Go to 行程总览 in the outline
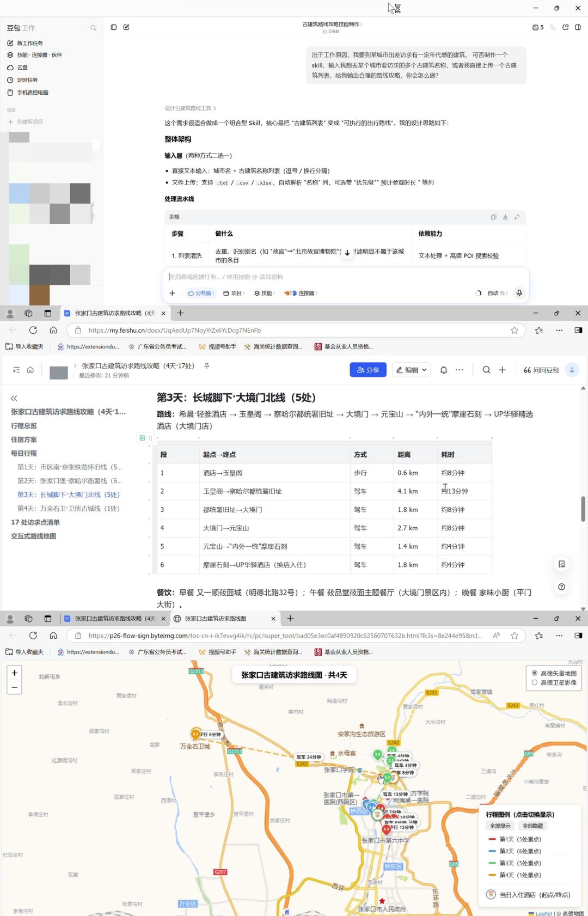 24,426
